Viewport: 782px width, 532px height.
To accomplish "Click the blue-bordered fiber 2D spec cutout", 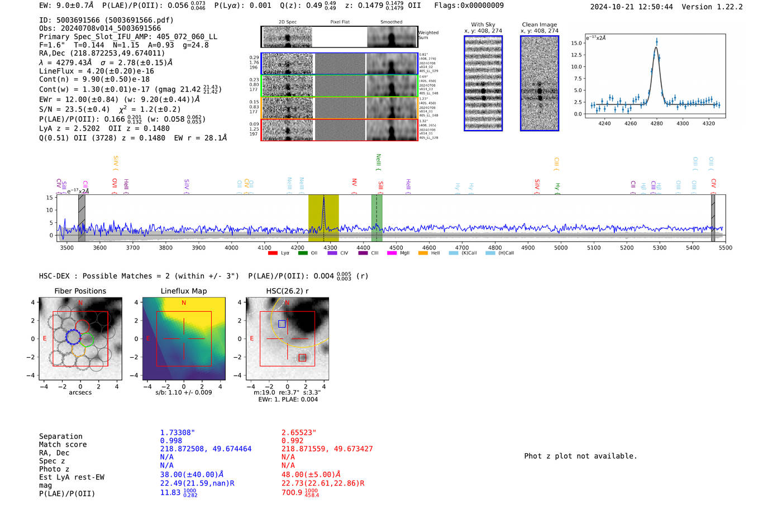I will tap(288, 64).
